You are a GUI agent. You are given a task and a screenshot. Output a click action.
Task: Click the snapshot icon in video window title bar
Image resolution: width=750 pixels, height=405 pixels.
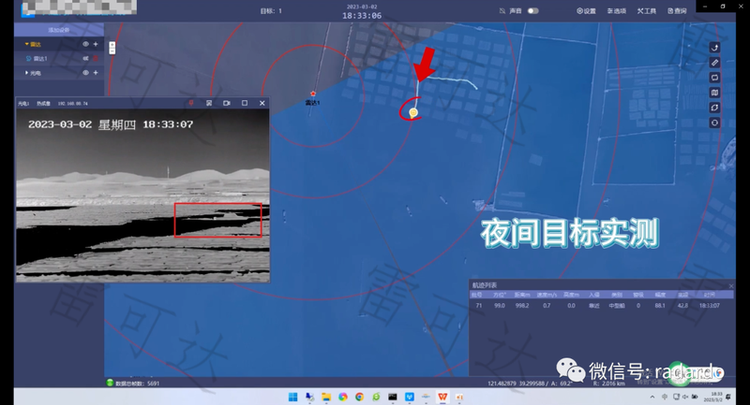point(209,103)
